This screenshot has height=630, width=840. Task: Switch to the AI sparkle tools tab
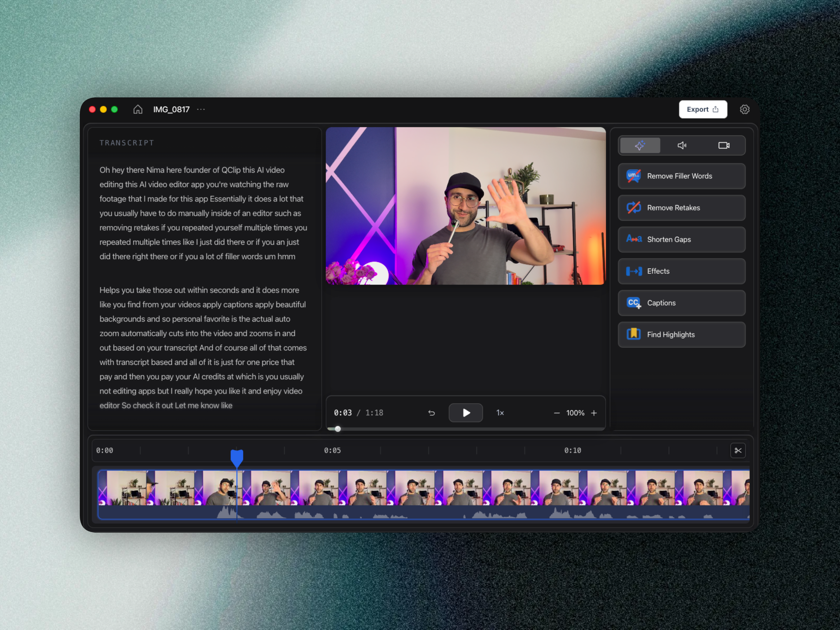pyautogui.click(x=640, y=145)
